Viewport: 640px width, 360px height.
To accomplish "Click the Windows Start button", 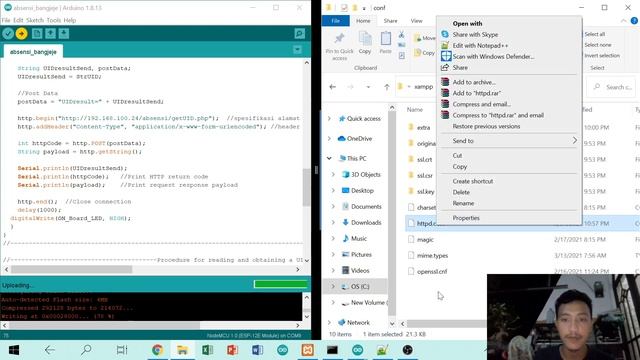I will [x=14, y=350].
